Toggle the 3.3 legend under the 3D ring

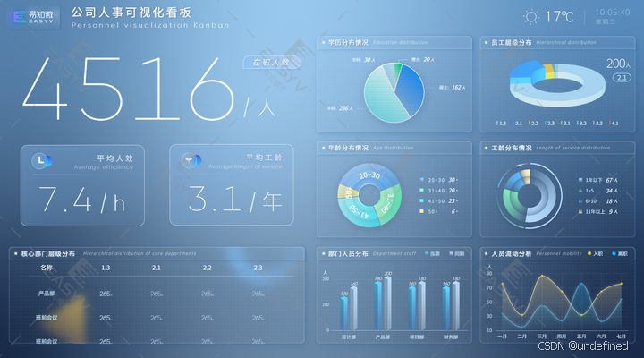[x=597, y=123]
